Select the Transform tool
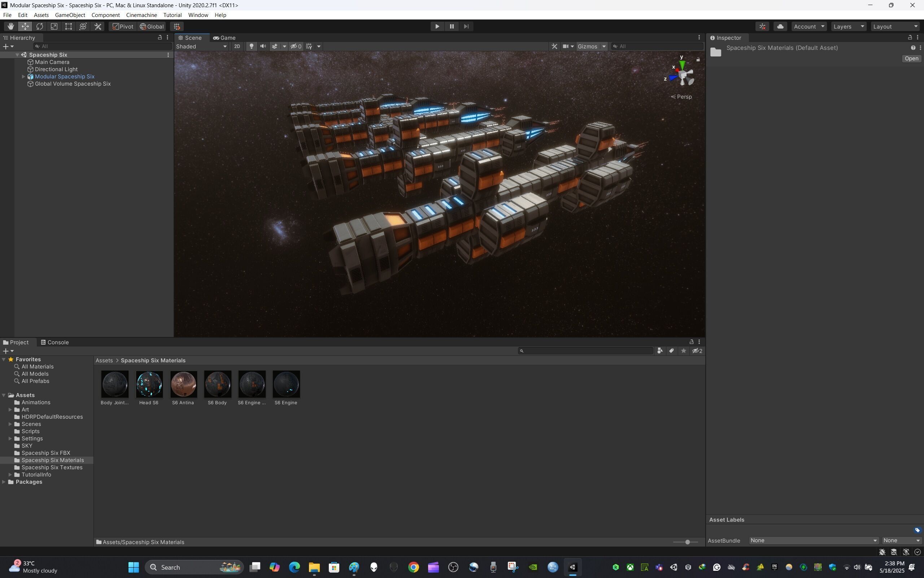 point(83,26)
